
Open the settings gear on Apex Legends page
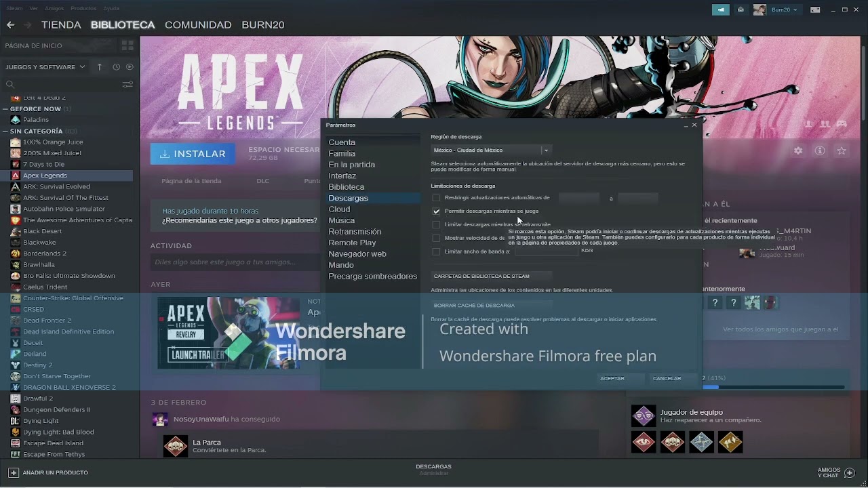tap(798, 150)
